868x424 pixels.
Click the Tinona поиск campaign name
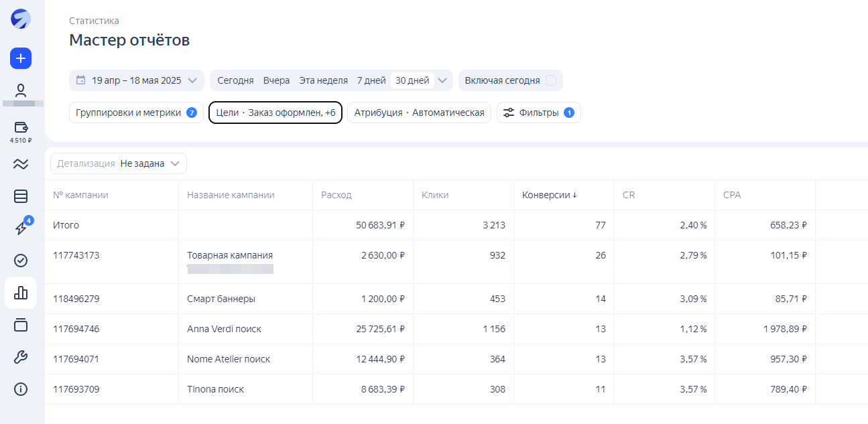click(x=215, y=389)
